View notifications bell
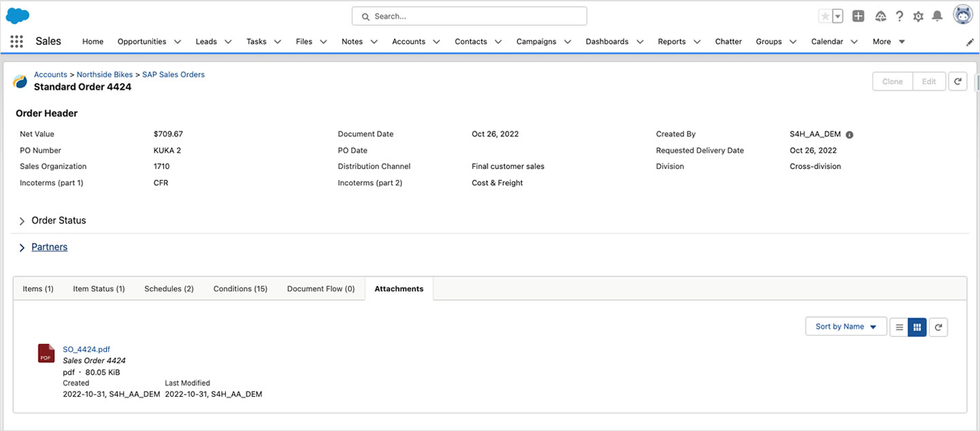Screen dimensions: 980x431 click(937, 16)
